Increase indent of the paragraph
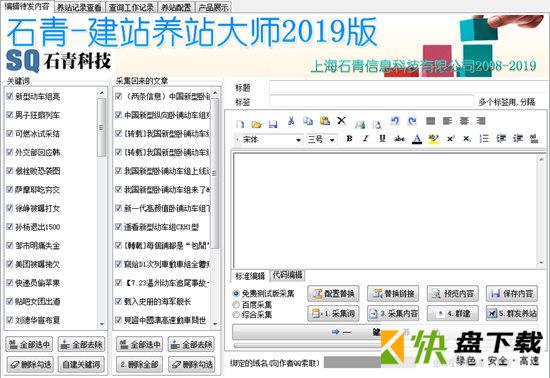Screen dimensions: 550x378 coord(518,139)
